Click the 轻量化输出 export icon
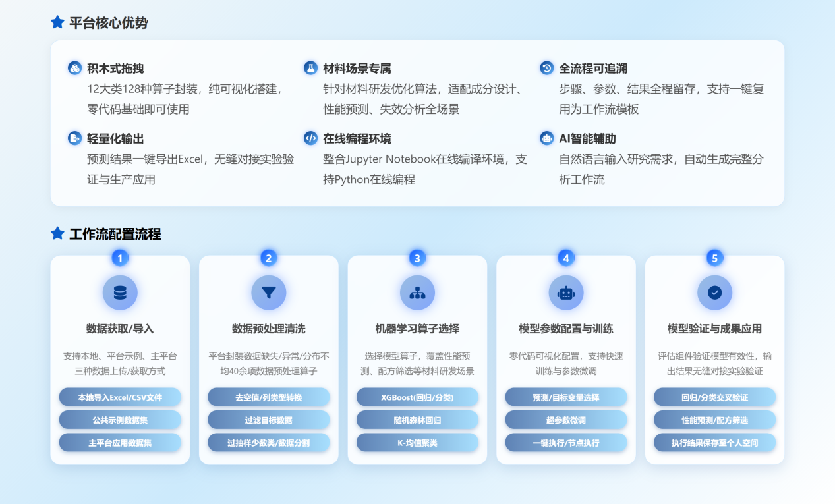This screenshot has width=835, height=504. point(74,138)
